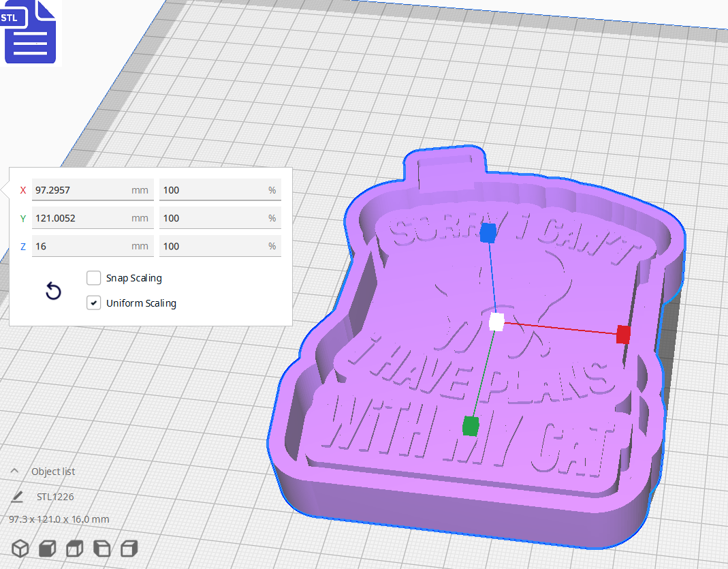Switch to top view camera preset
The height and width of the screenshot is (569, 728).
[74, 549]
